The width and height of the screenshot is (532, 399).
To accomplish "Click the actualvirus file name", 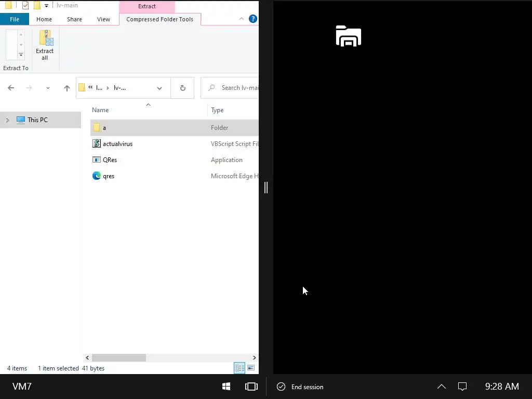I will coord(118,144).
